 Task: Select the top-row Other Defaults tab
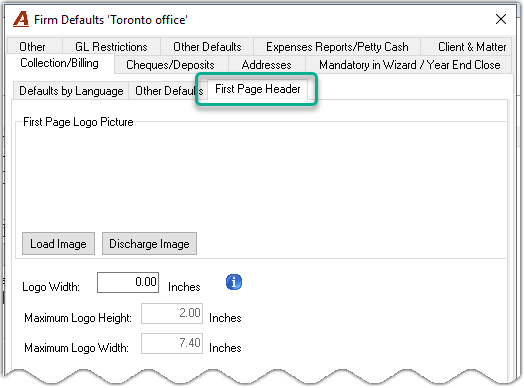[207, 47]
